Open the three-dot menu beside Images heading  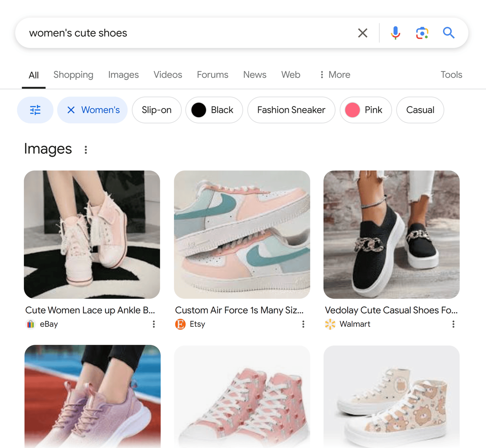click(x=86, y=149)
